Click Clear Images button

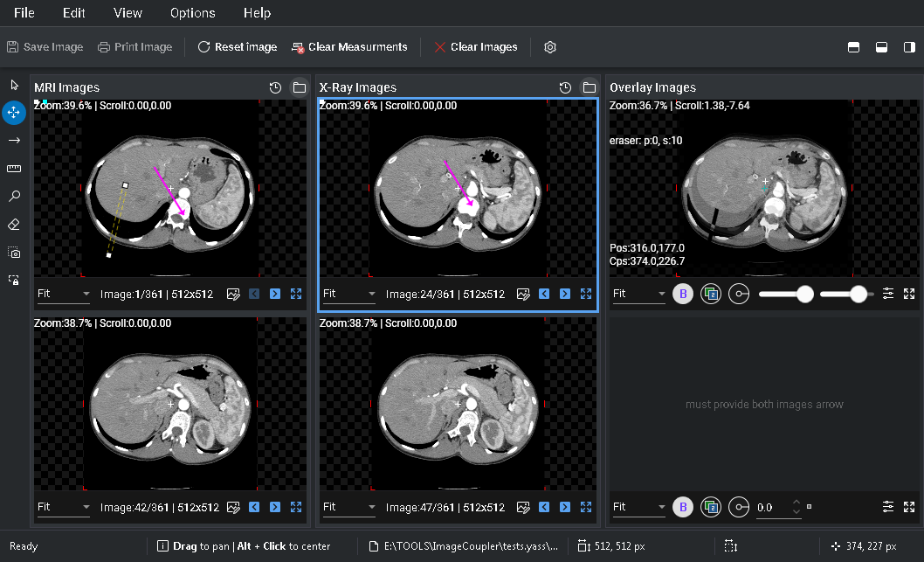click(476, 47)
